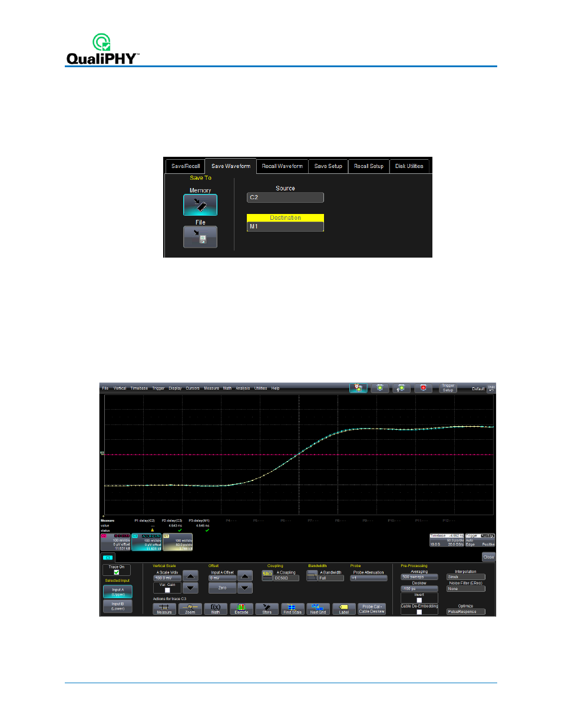Click the Decode action icon
This screenshot has width=562, height=728.
click(x=242, y=609)
